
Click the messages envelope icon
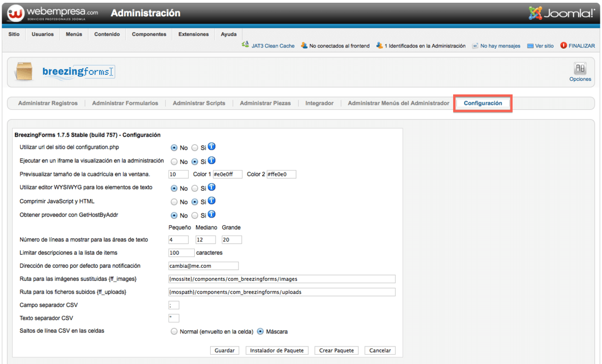(475, 46)
